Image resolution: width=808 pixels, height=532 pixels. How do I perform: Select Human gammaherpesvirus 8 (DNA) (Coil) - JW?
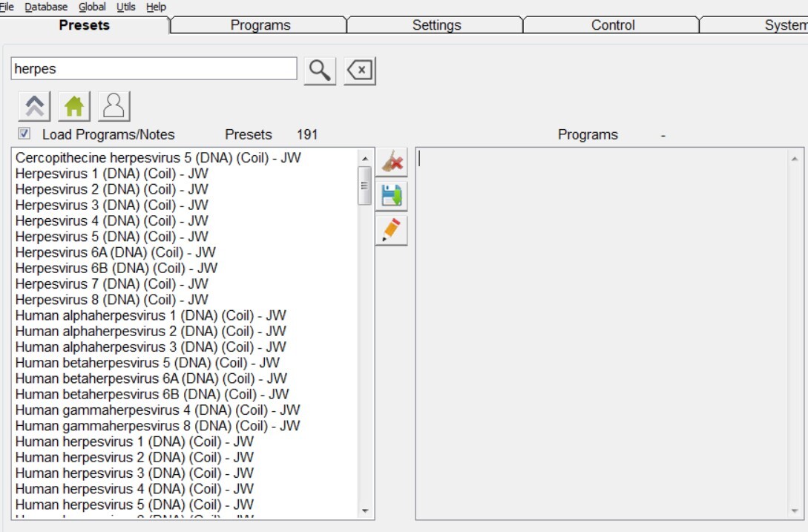point(158,426)
